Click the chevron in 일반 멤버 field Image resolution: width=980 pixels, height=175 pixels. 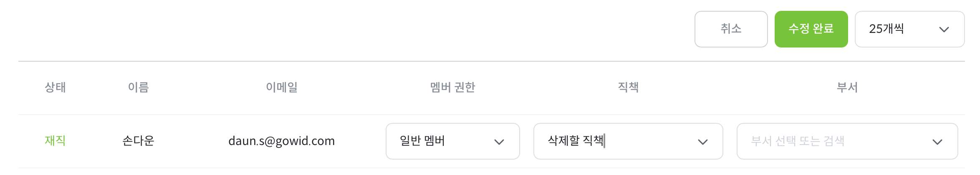pyautogui.click(x=499, y=142)
